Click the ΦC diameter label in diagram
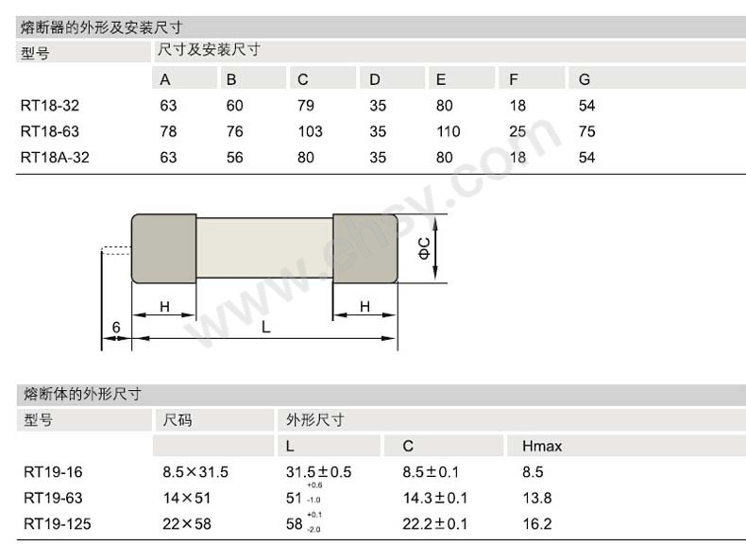746x560 pixels. pyautogui.click(x=424, y=248)
